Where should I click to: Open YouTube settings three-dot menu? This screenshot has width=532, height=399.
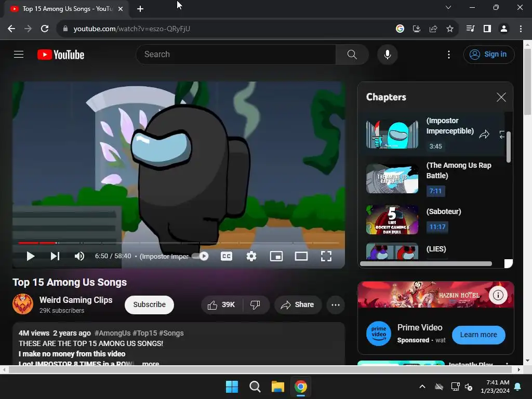[x=448, y=55]
